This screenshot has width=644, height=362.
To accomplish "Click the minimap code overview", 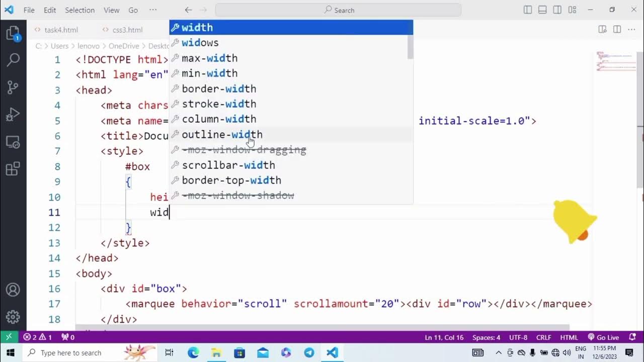I will click(x=616, y=61).
